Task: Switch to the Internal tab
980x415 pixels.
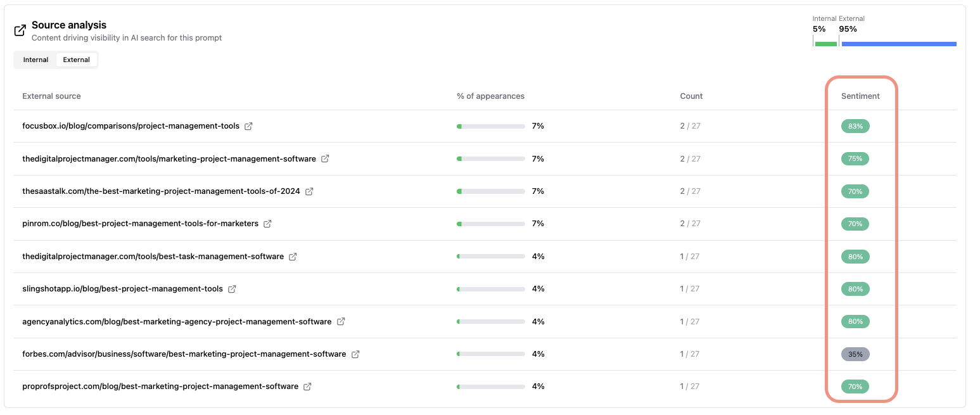Action: (35, 60)
